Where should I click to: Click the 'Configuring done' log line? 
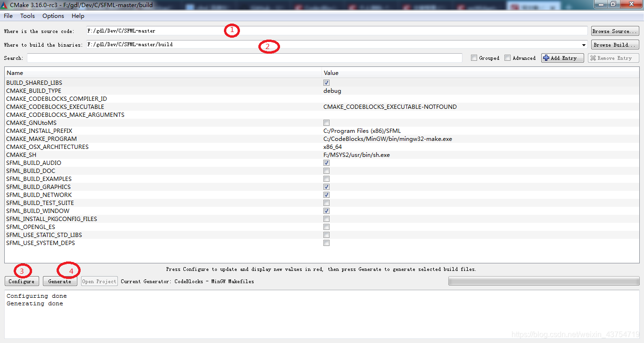coord(37,296)
